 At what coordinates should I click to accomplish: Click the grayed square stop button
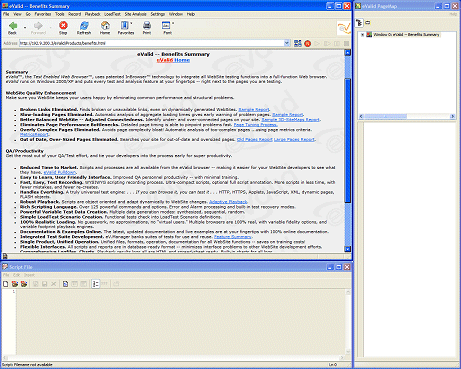(x=346, y=43)
